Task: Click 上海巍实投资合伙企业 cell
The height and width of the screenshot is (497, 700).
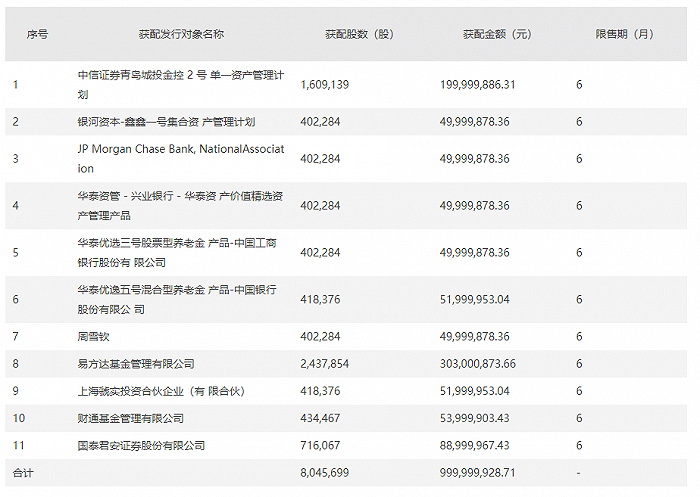Action: pos(161,391)
